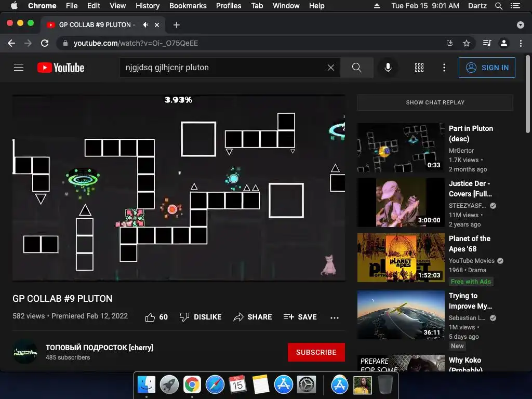The width and height of the screenshot is (532, 399).
Task: Like the video with thumbs up icon
Action: (x=150, y=317)
